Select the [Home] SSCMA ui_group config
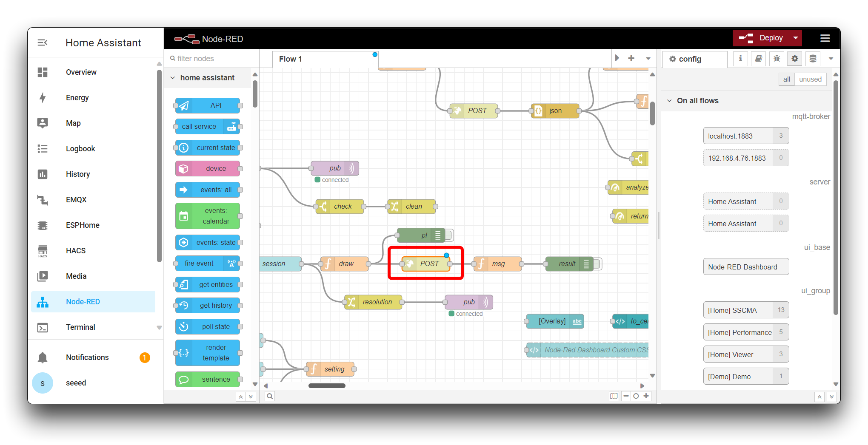The image size is (868, 445). (x=746, y=310)
